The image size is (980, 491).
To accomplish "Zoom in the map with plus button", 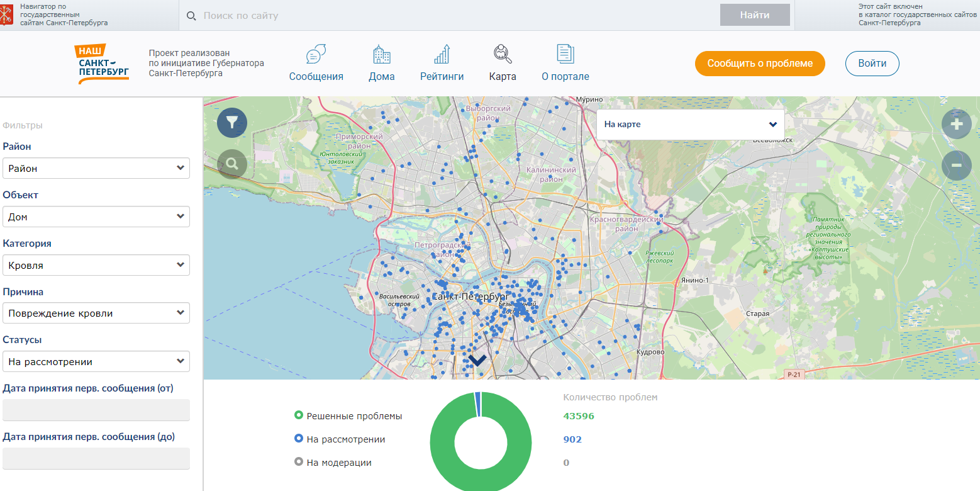I will [957, 125].
